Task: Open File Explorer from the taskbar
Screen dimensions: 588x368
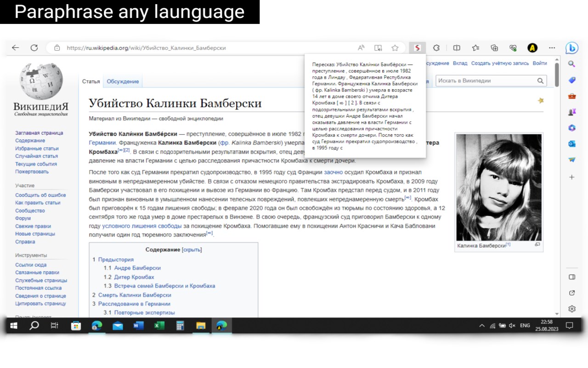Action: coord(201,326)
